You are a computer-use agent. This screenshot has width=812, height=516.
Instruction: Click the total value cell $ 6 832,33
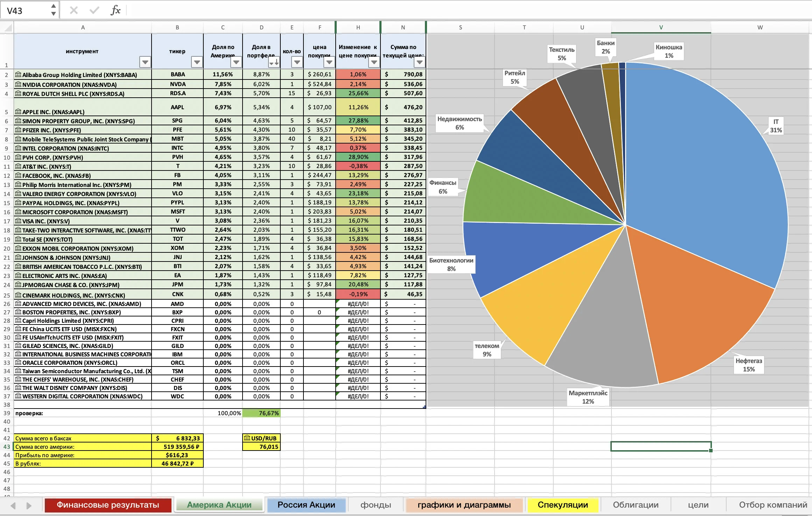(177, 438)
